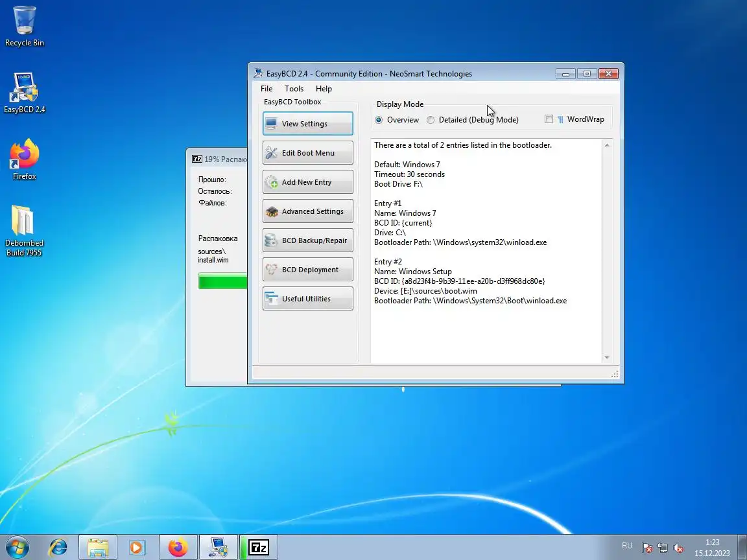Minimize the EasyBCD window
Screen dimensions: 747x560
(565, 74)
